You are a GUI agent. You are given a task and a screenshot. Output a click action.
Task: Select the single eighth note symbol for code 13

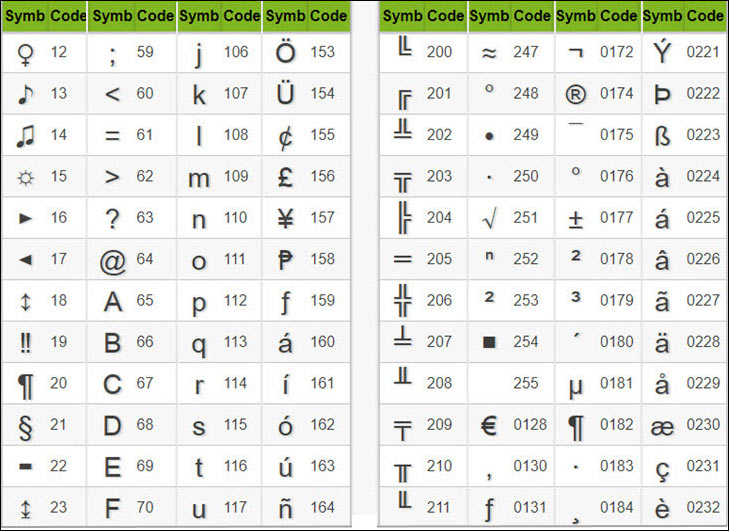pos(25,94)
